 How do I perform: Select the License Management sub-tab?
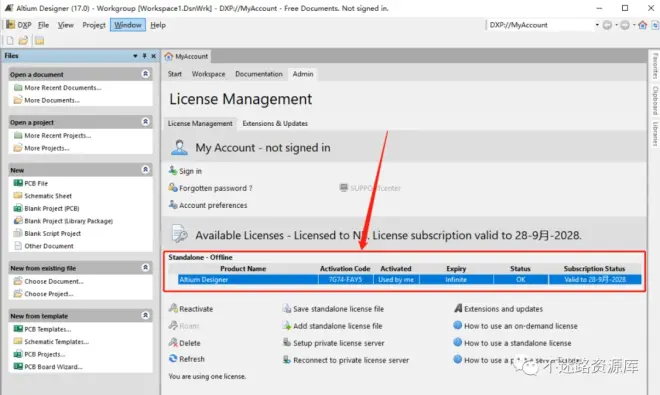tap(200, 123)
